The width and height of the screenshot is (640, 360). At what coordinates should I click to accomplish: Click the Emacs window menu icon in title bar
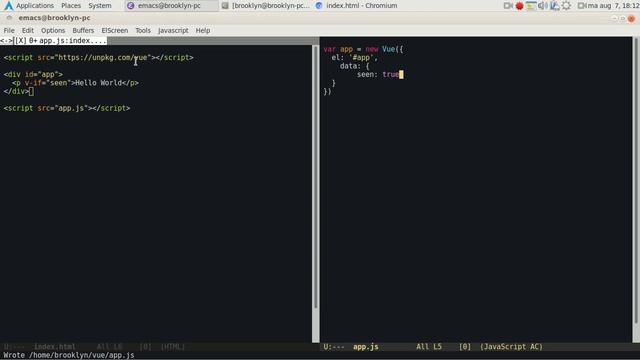pyautogui.click(x=9, y=18)
